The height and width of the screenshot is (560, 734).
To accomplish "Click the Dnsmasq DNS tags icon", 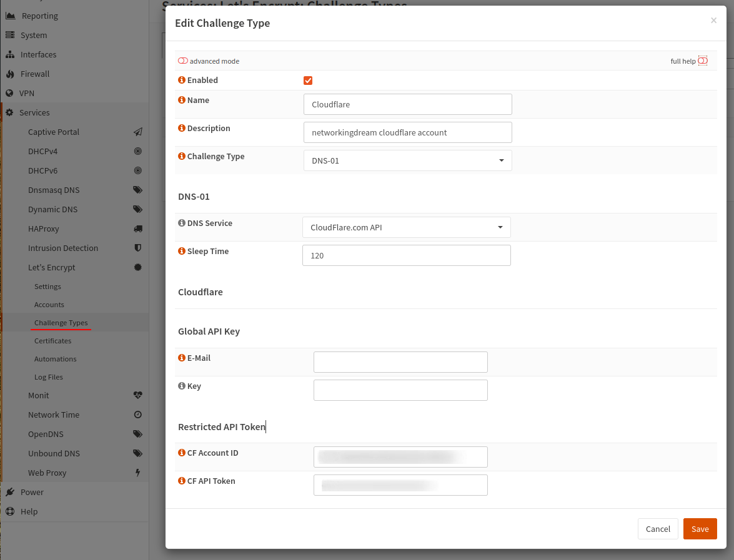I will point(137,190).
